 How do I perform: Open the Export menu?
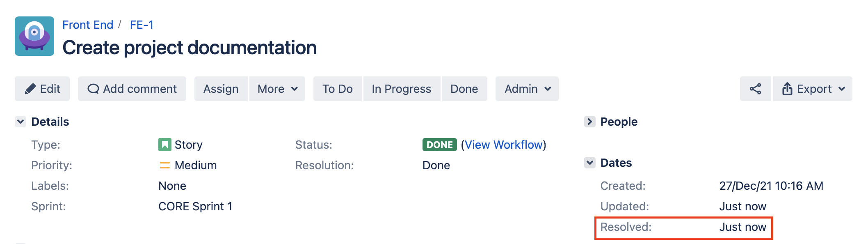813,89
